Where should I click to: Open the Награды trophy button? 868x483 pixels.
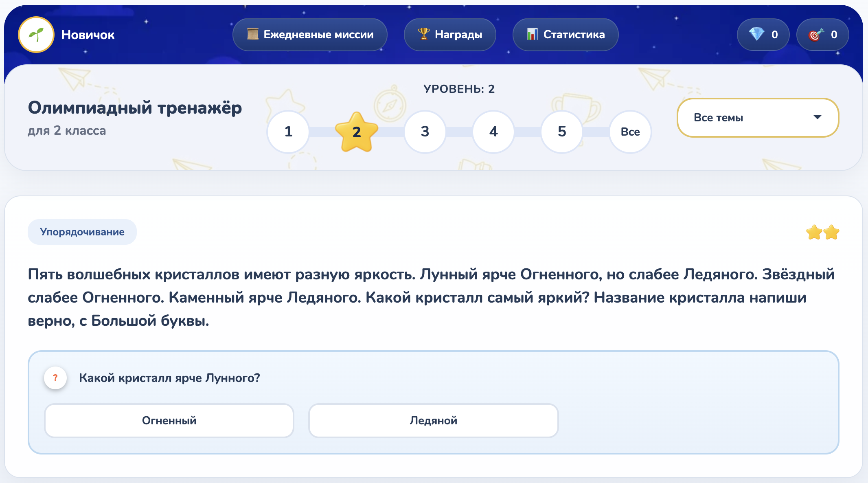tap(450, 35)
